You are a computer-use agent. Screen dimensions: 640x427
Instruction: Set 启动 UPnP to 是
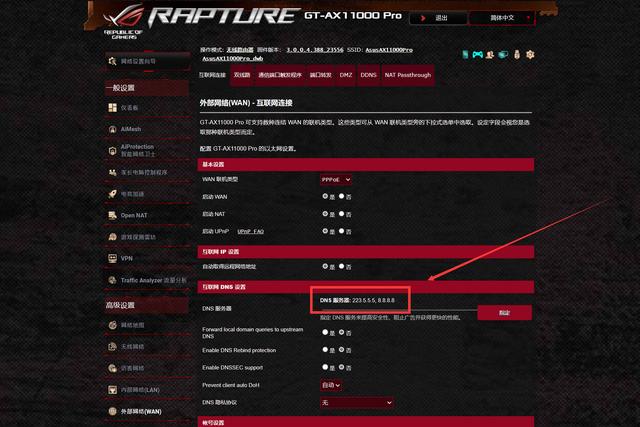[x=325, y=231]
